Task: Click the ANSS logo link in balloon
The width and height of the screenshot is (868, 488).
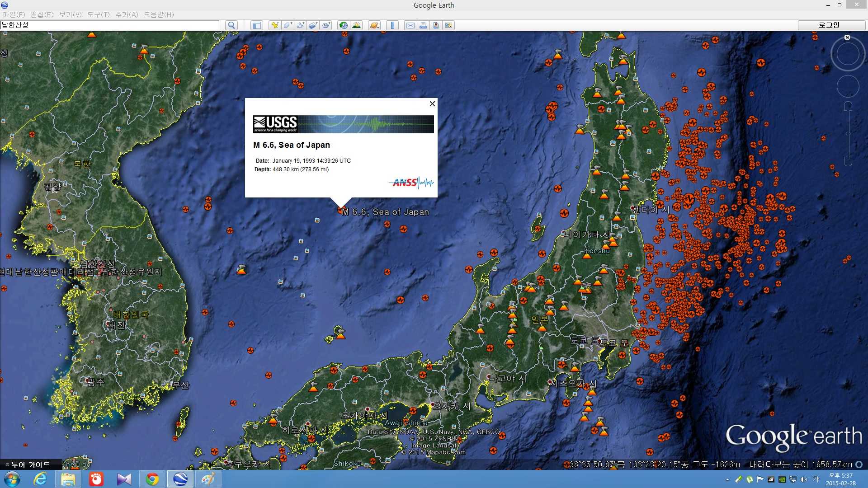Action: point(411,183)
